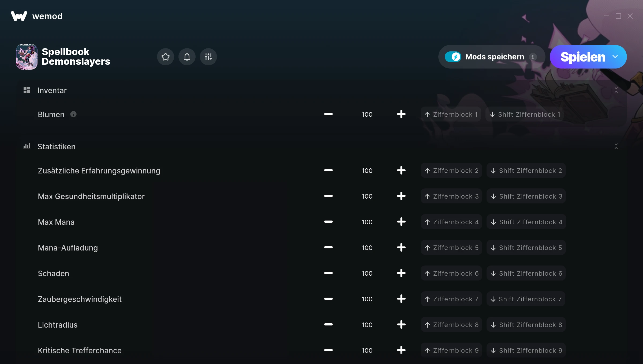
Task: Add Spellbook Demonslayers to favorites star icon
Action: coord(165,57)
